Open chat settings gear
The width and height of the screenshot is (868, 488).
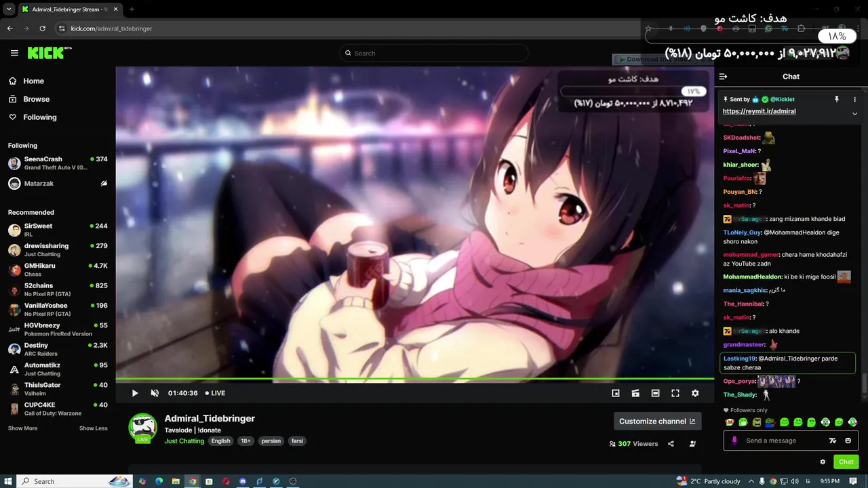[x=823, y=462]
